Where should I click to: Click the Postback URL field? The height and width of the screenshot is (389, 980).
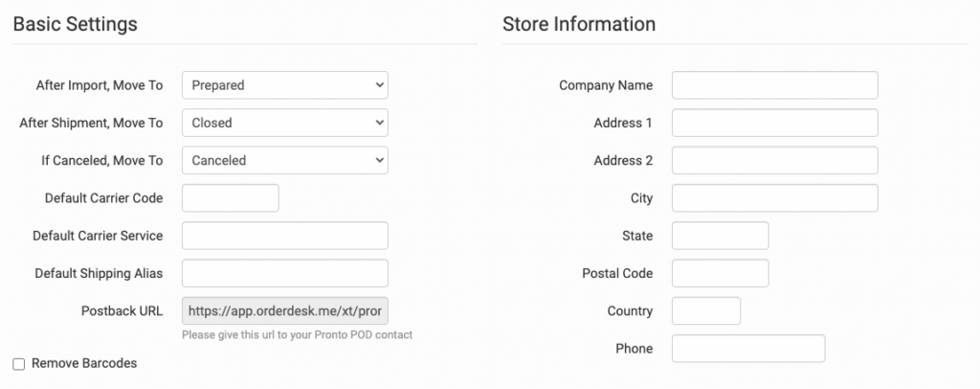point(284,310)
